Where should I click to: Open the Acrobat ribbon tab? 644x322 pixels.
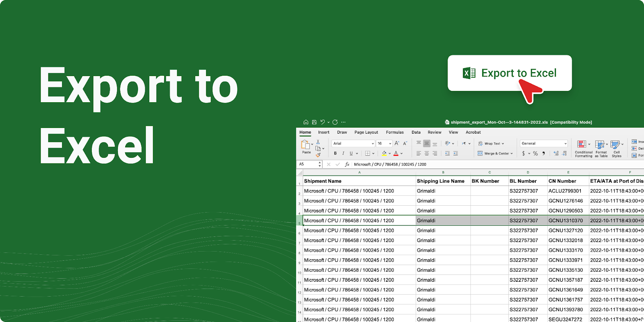(x=473, y=132)
